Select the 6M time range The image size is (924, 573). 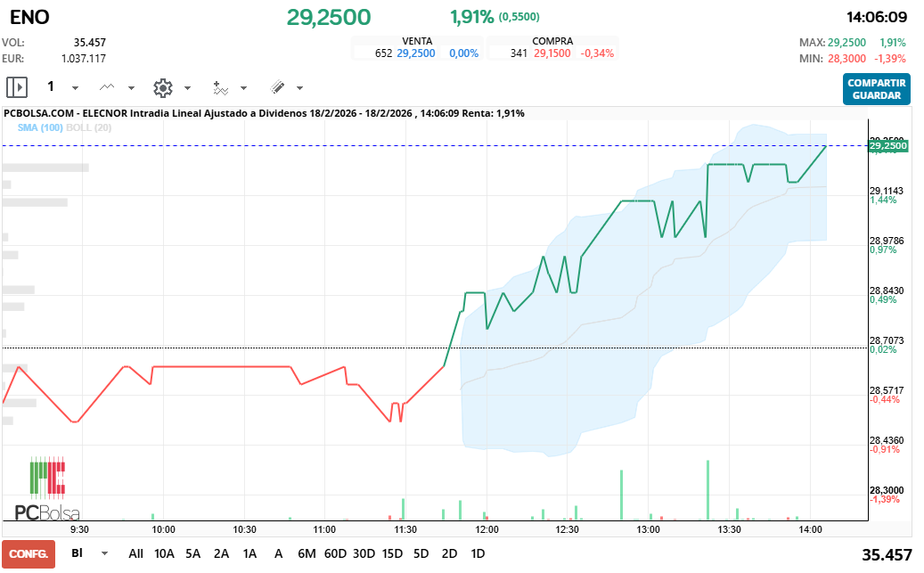307,553
